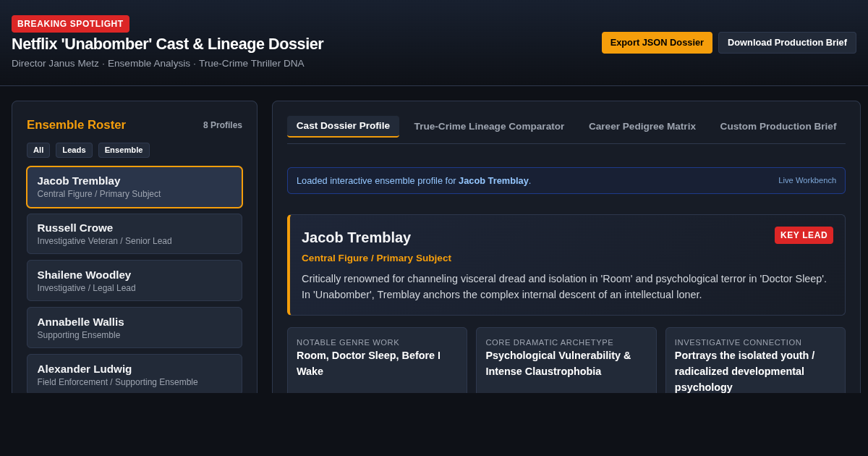Select Jacob Tremblay profile in roster
The width and height of the screenshot is (868, 456).
[x=135, y=187]
